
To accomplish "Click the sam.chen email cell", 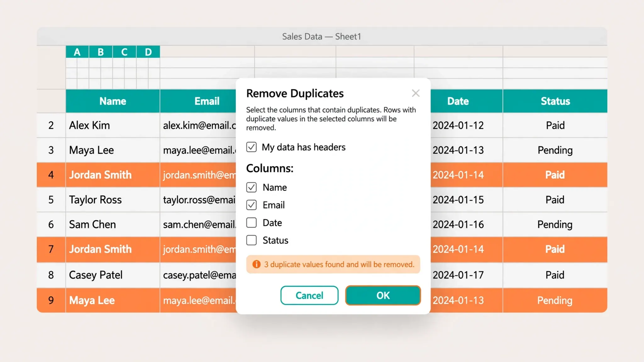I will 198,224.
